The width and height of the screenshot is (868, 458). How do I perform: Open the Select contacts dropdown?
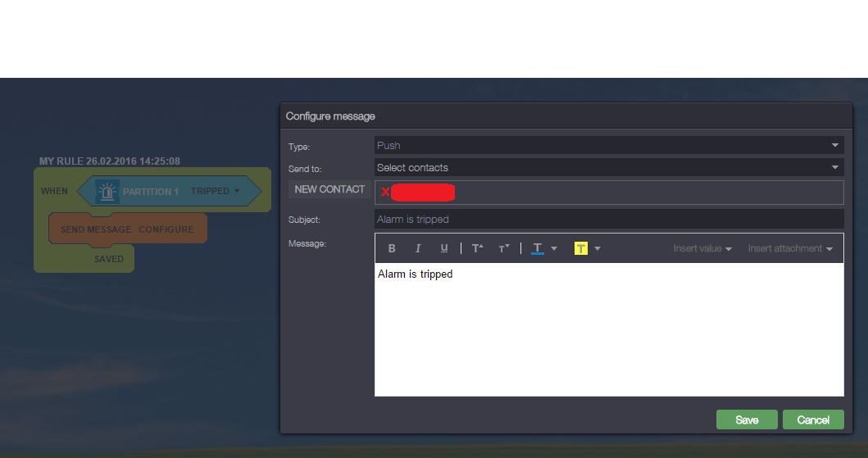[x=834, y=167]
